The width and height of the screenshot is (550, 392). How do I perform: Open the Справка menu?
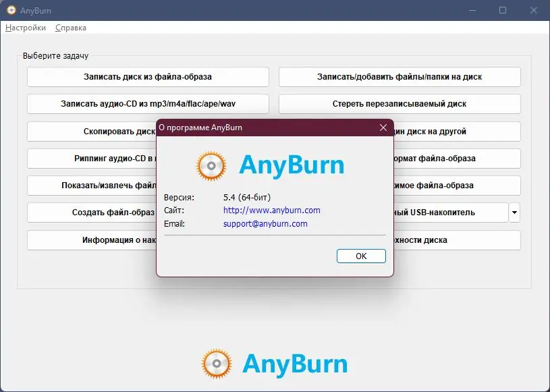(x=71, y=28)
